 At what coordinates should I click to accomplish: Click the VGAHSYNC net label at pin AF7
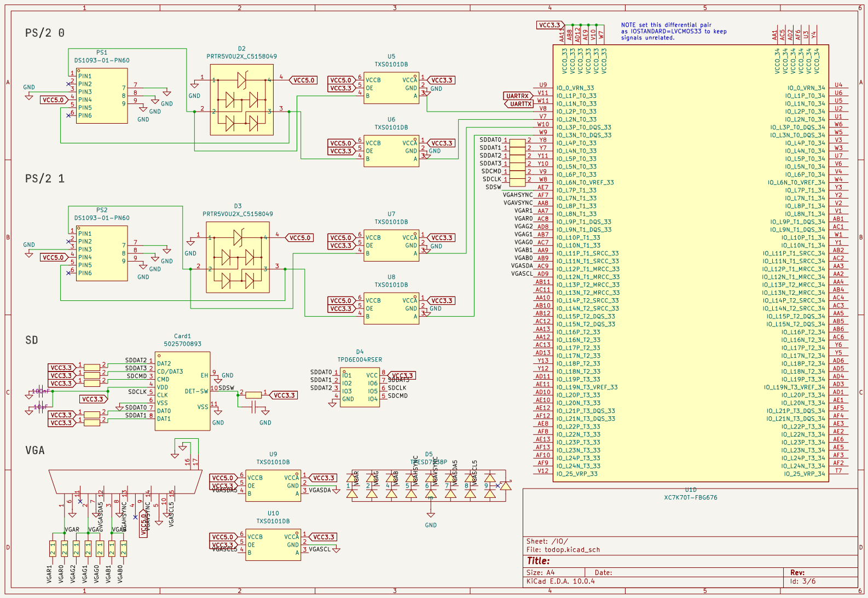click(x=518, y=195)
